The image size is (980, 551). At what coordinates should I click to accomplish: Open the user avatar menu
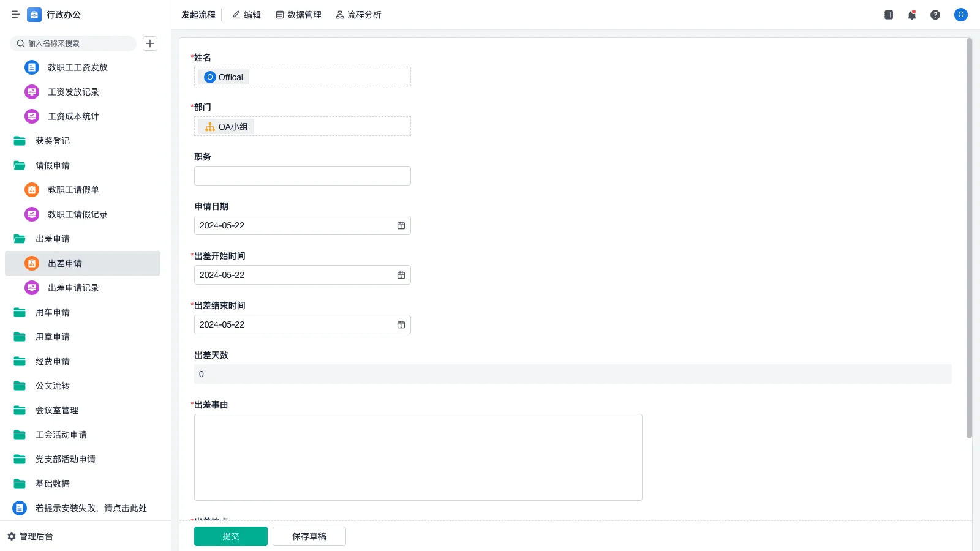coord(961,15)
